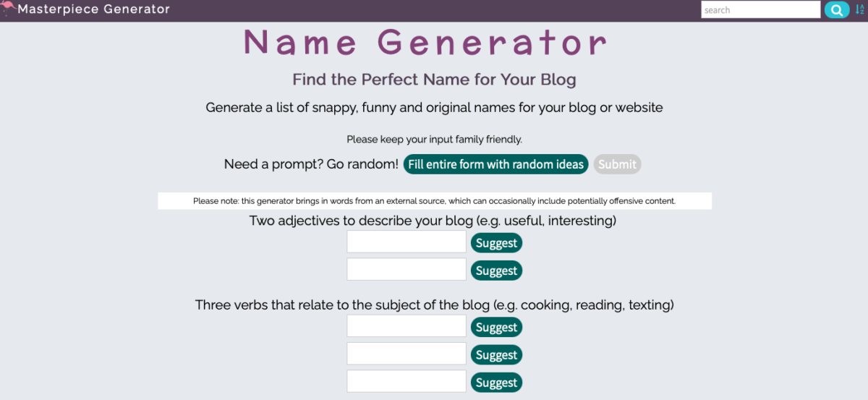Focus the search box in header
The height and width of the screenshot is (400, 868).
tap(760, 10)
